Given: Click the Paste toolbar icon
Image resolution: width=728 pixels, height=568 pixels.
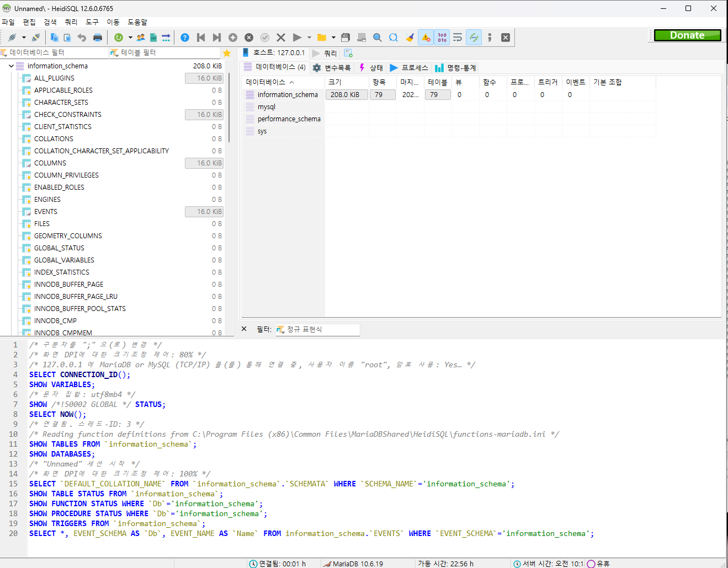Looking at the screenshot, I should [67, 37].
